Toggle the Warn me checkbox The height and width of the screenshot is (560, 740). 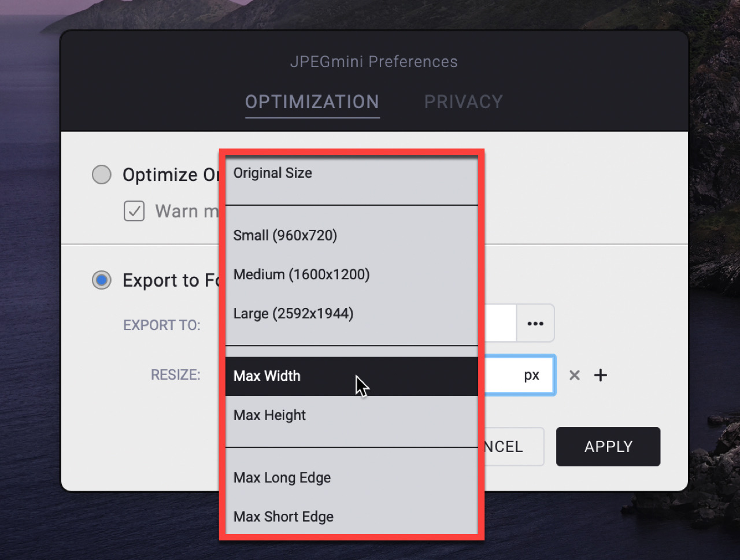[134, 211]
